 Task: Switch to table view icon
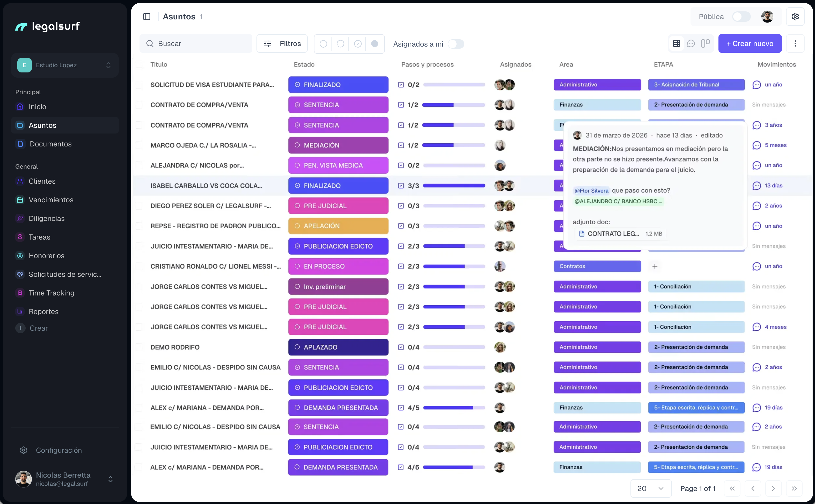tap(676, 44)
